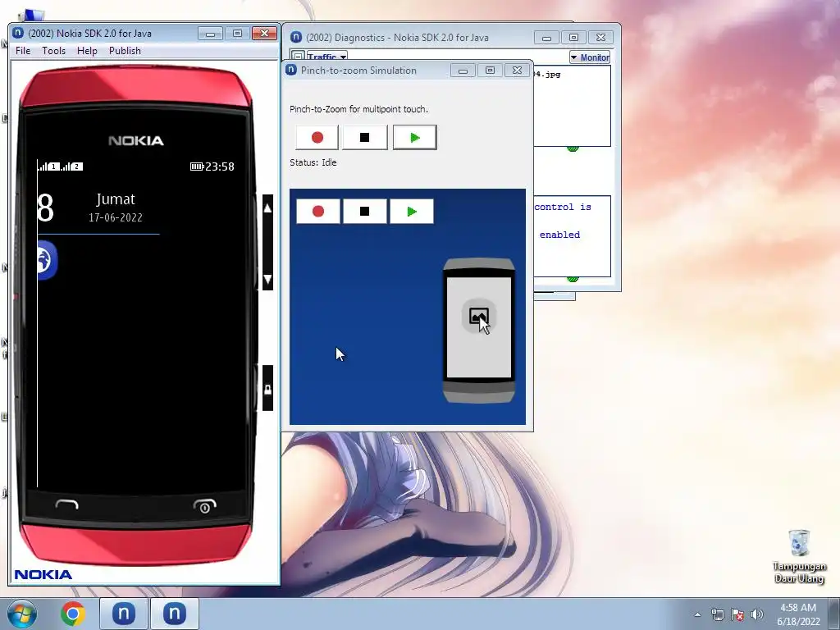This screenshot has width=840, height=630.
Task: Tap the Jumat day label on the phone
Action: pos(116,199)
